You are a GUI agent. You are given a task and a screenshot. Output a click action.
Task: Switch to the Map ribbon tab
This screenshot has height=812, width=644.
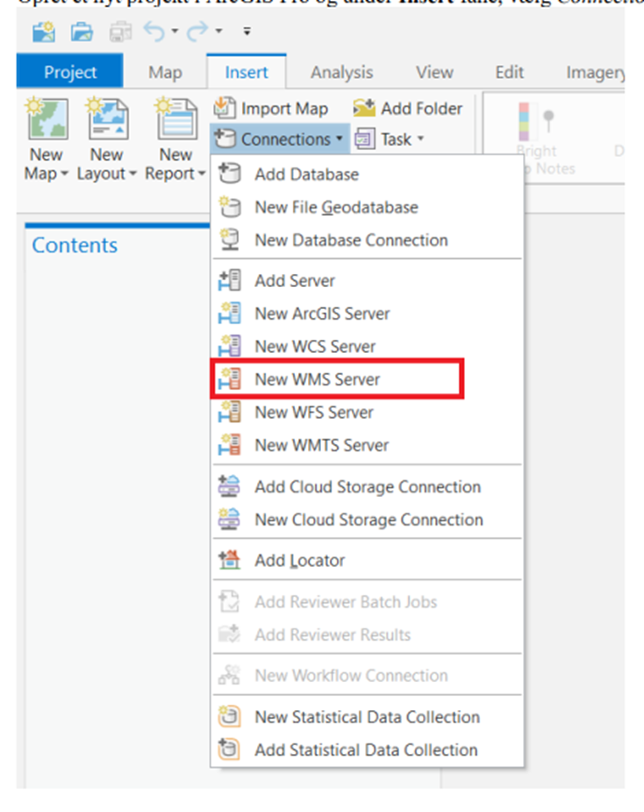coord(165,72)
